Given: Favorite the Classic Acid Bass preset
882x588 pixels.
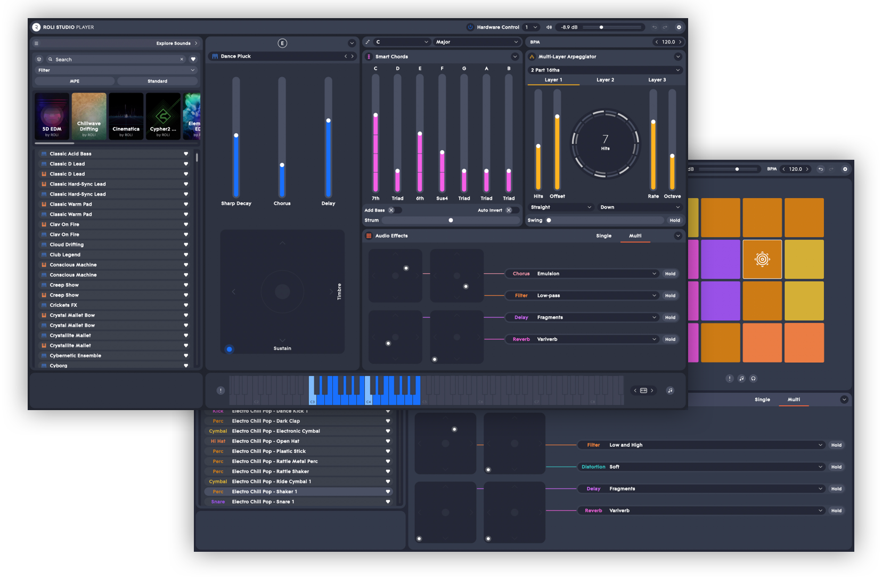Looking at the screenshot, I should pos(186,153).
